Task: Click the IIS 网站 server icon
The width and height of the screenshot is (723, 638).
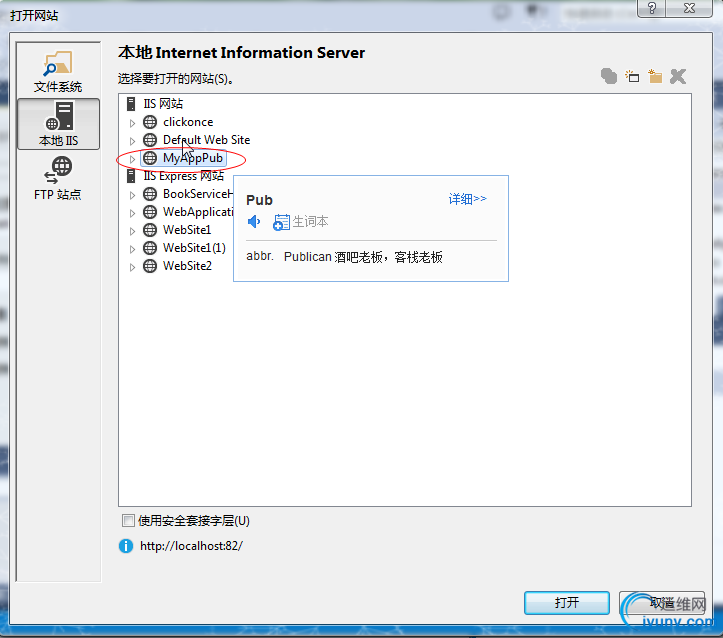Action: click(x=131, y=104)
